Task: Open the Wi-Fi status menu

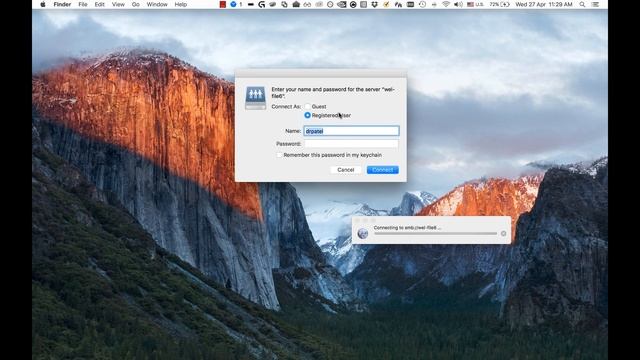Action: tap(446, 4)
